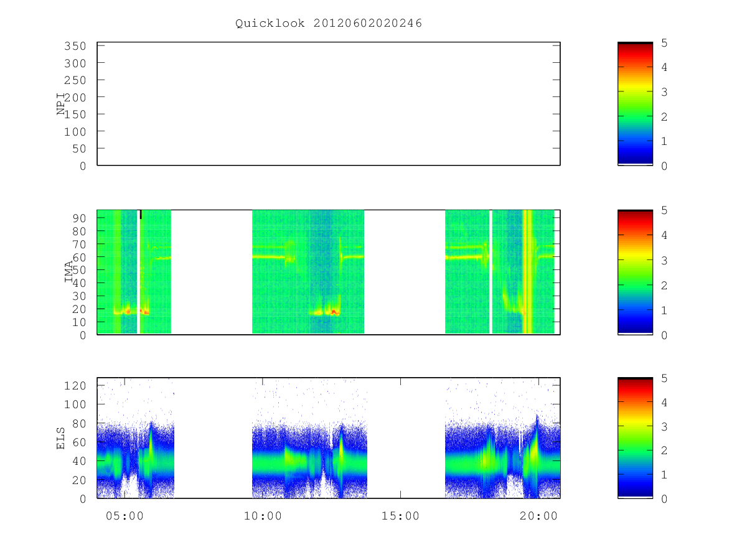The height and width of the screenshot is (560, 747).
Task: Click the 2 label beside ELS colorbar
Action: click(664, 450)
